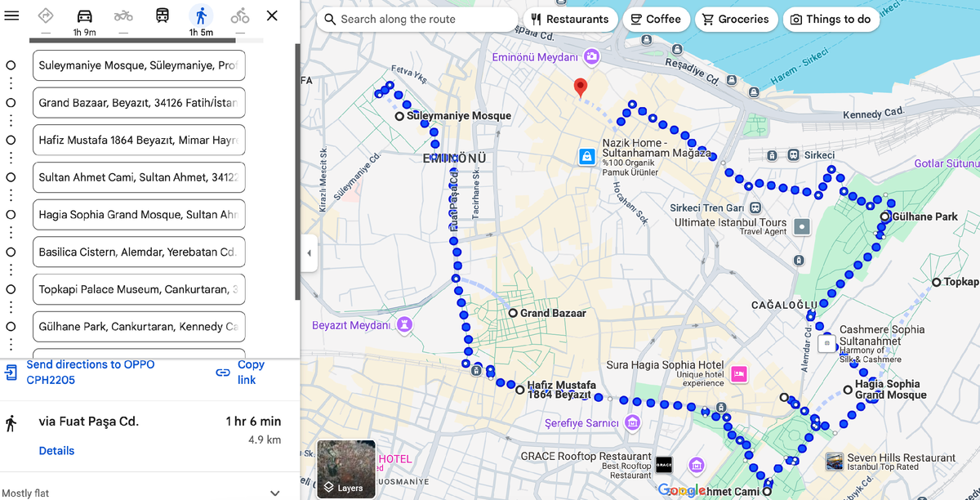Click waypoint circle beside Hafiz Mustafa field
Viewport: 980px width, 500px height.
[11, 141]
